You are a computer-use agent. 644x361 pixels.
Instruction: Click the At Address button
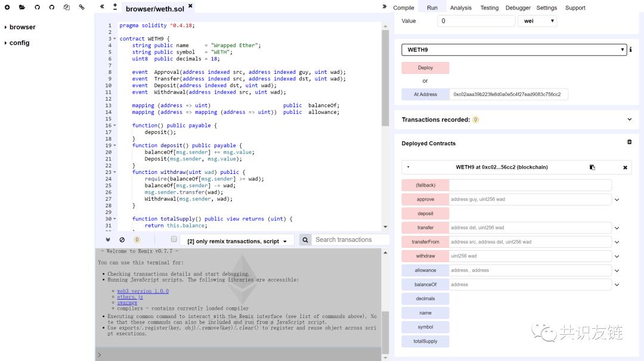pyautogui.click(x=426, y=94)
